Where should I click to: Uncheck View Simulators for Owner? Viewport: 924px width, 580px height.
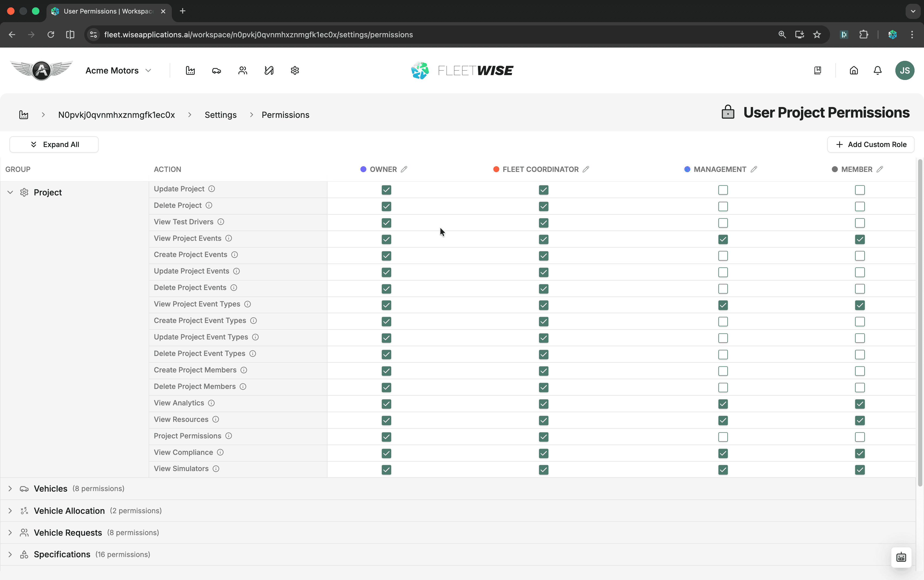point(386,470)
